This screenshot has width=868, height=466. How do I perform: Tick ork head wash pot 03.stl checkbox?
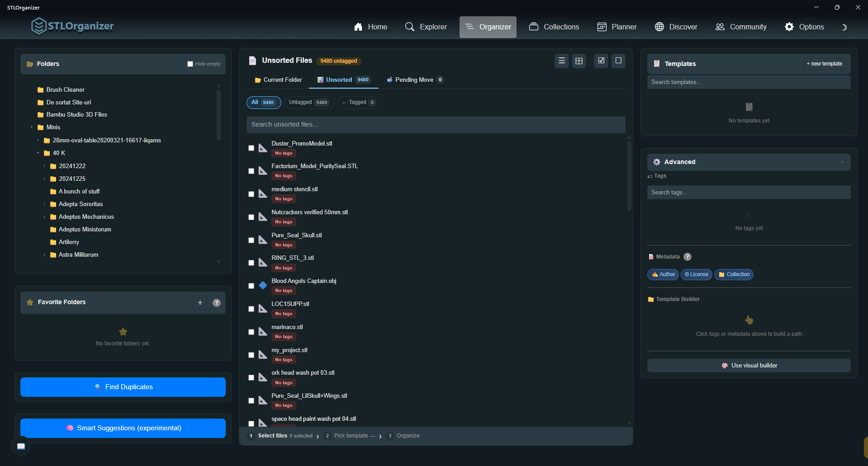pyautogui.click(x=251, y=378)
